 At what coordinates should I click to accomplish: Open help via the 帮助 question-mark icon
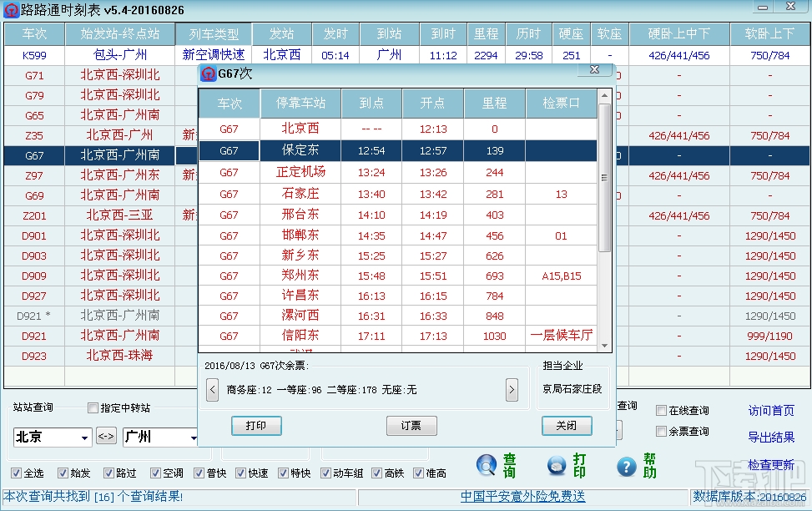(627, 467)
